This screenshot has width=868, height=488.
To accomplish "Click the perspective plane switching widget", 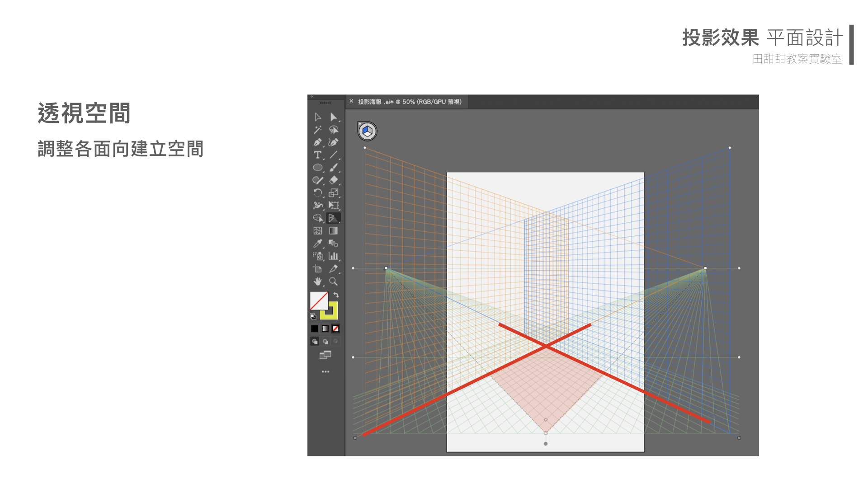I will point(367,131).
